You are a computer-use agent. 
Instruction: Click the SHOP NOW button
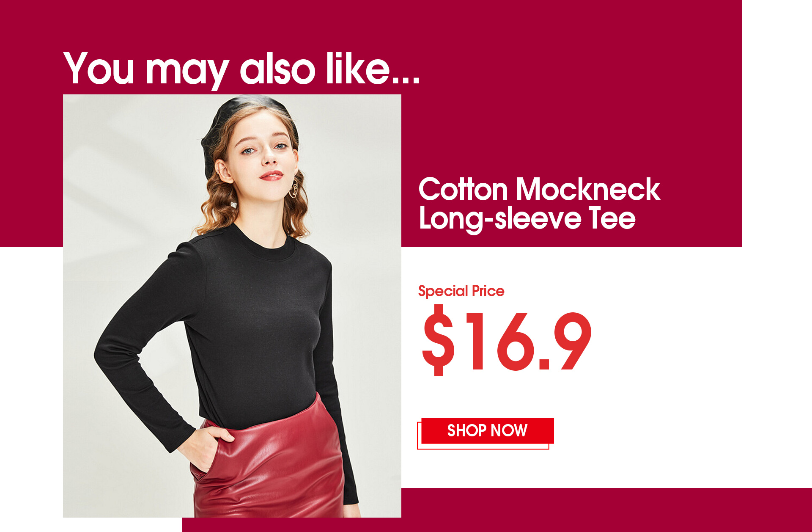click(x=487, y=431)
